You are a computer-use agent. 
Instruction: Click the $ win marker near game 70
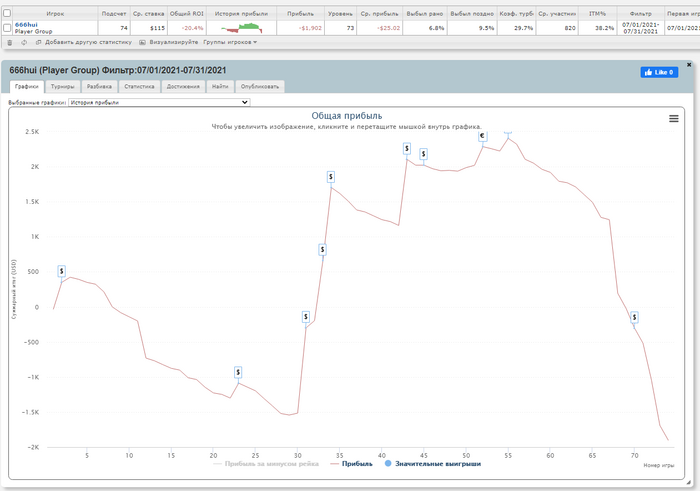[x=634, y=317]
